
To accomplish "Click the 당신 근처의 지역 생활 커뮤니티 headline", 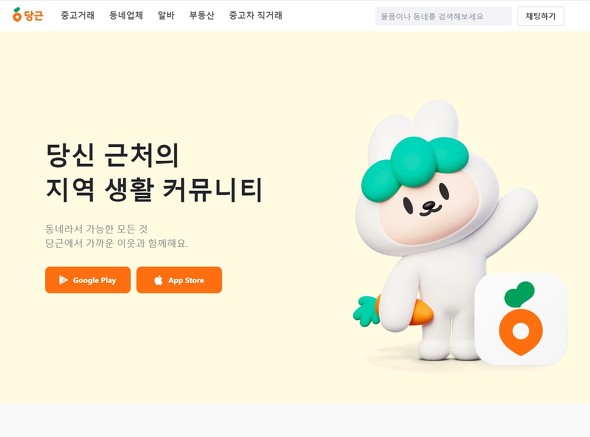I will pos(154,172).
